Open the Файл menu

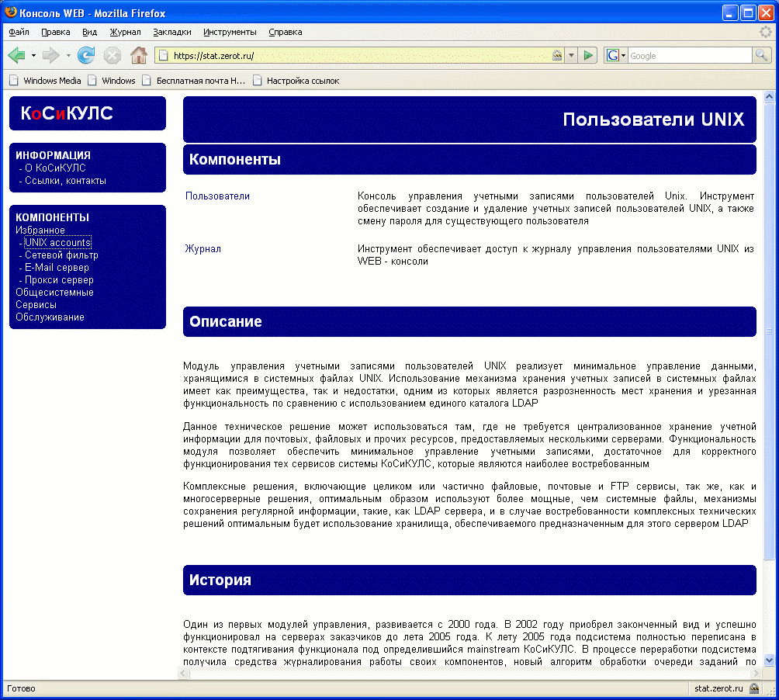tap(19, 32)
